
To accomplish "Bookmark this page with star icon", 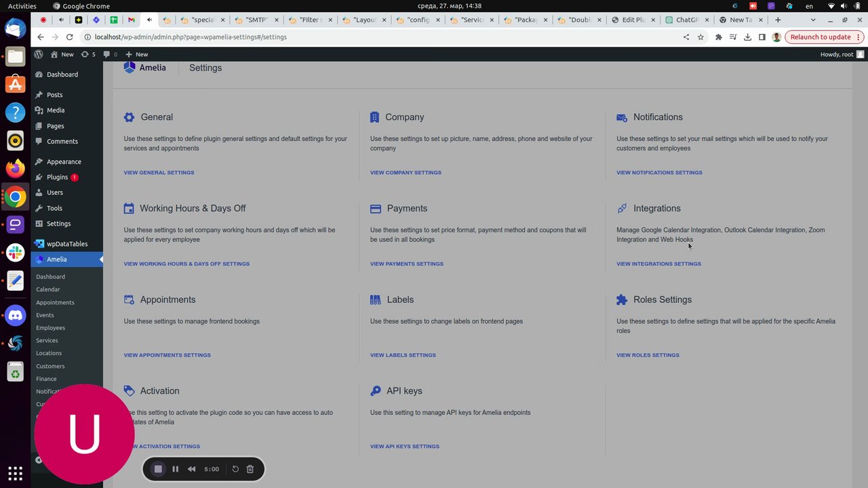I will (x=701, y=37).
